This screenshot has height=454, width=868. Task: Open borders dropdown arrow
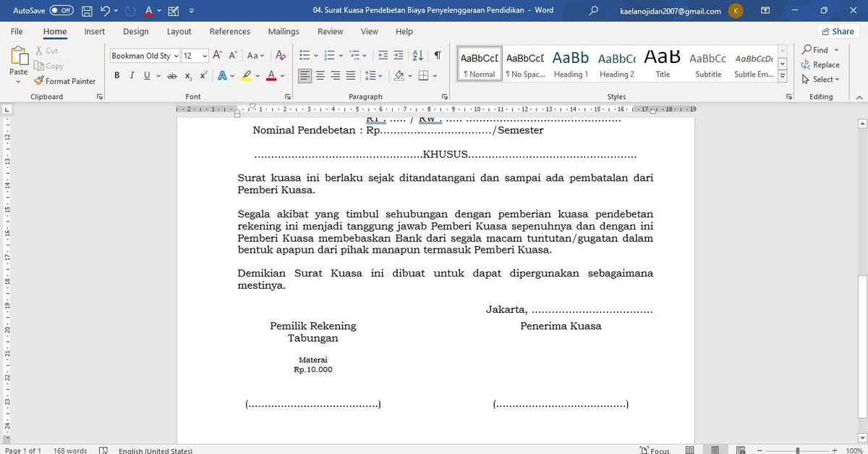435,75
